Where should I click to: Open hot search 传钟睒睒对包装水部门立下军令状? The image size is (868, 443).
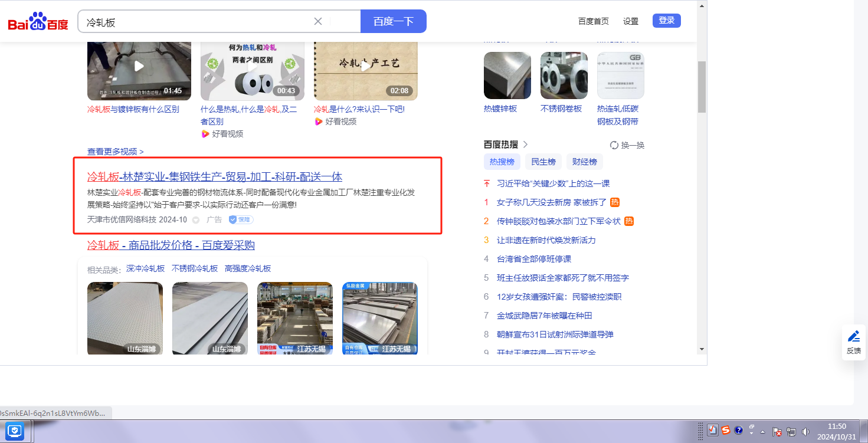point(559,221)
